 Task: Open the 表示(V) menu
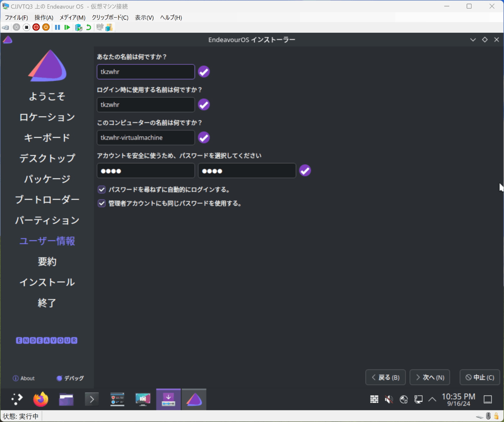pyautogui.click(x=144, y=17)
